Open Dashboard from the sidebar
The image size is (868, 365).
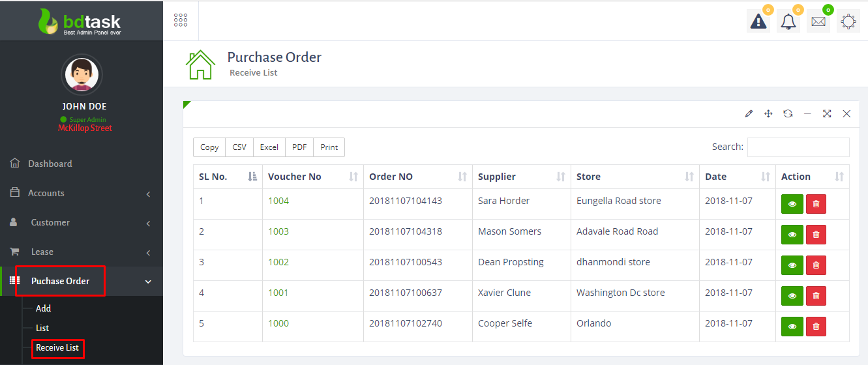pyautogui.click(x=50, y=164)
